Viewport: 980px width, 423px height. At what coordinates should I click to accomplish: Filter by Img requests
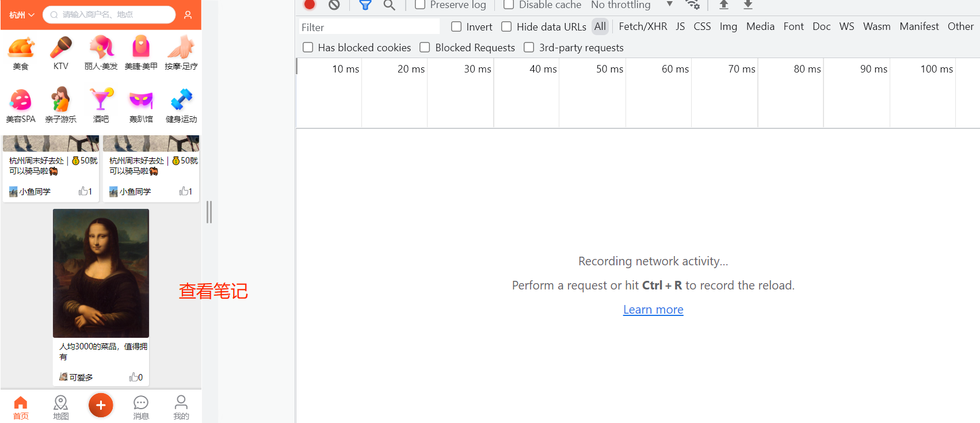[729, 26]
